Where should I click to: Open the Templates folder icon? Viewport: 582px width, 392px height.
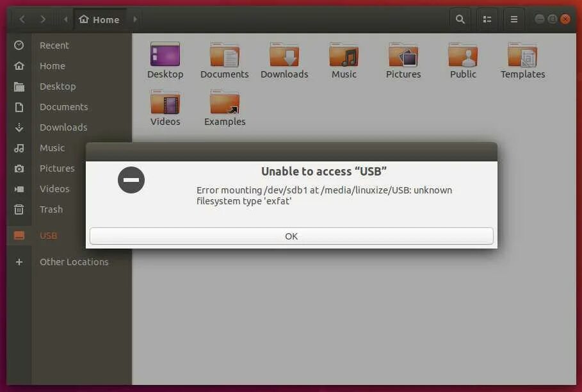(522, 54)
